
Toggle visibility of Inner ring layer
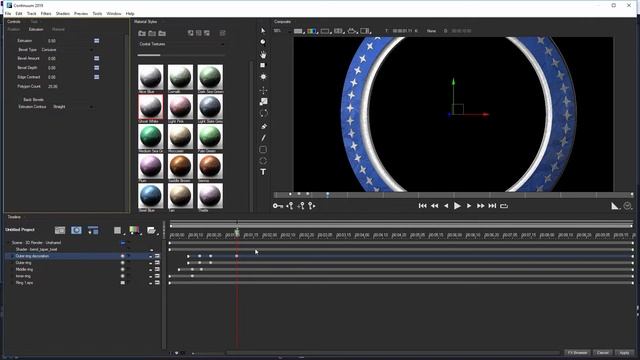point(122,276)
